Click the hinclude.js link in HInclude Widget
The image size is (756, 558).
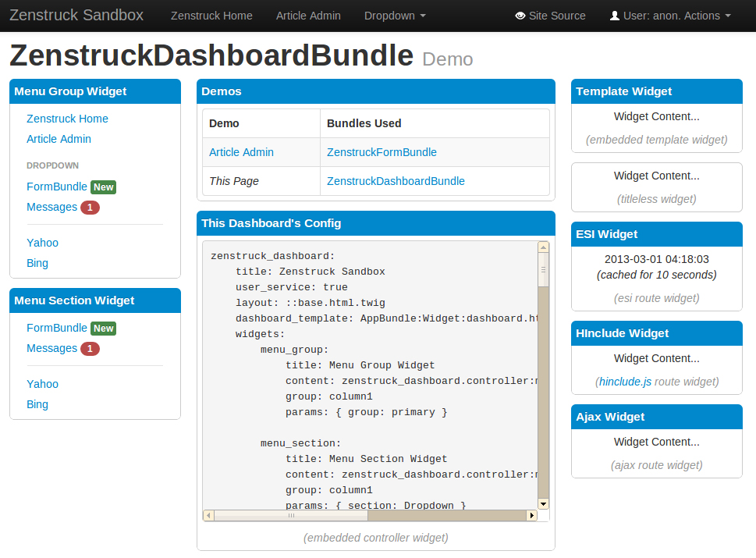click(x=626, y=382)
